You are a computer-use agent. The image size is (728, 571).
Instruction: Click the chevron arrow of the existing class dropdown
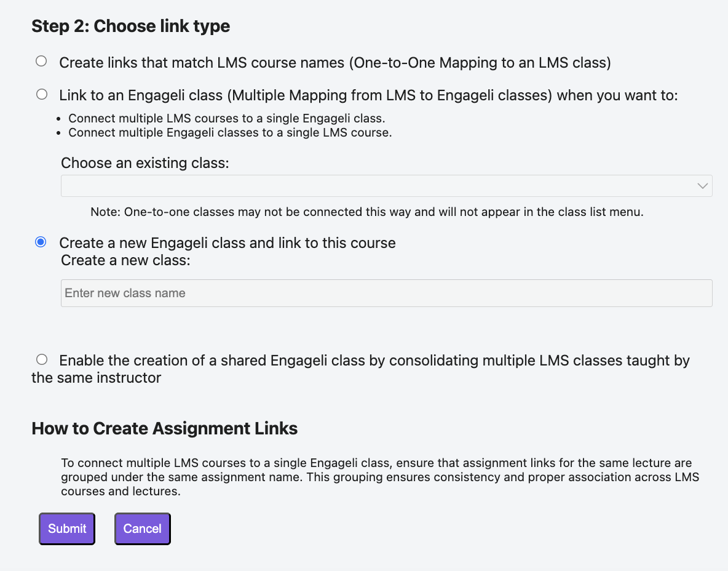click(702, 186)
